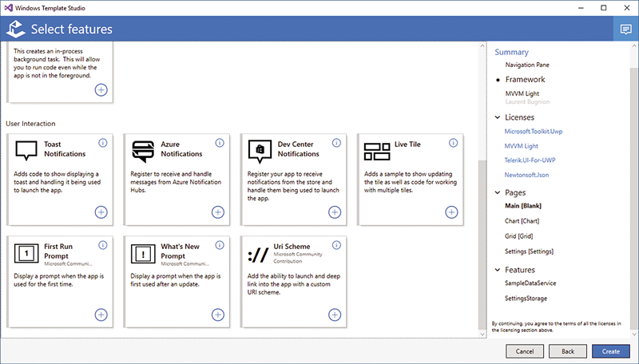This screenshot has height=364, width=639.
Task: Select Chart [Chart] page in summary
Action: coord(522,221)
